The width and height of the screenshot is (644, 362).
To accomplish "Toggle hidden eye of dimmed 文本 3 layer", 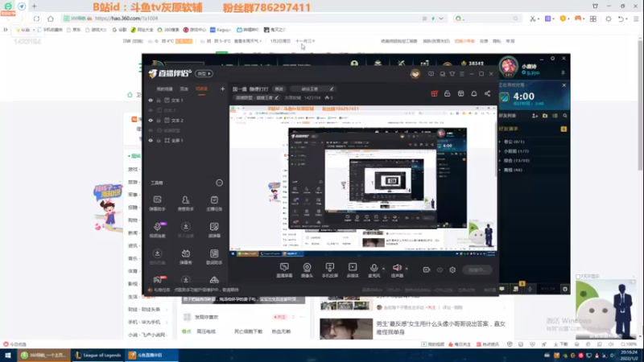I will point(151,110).
